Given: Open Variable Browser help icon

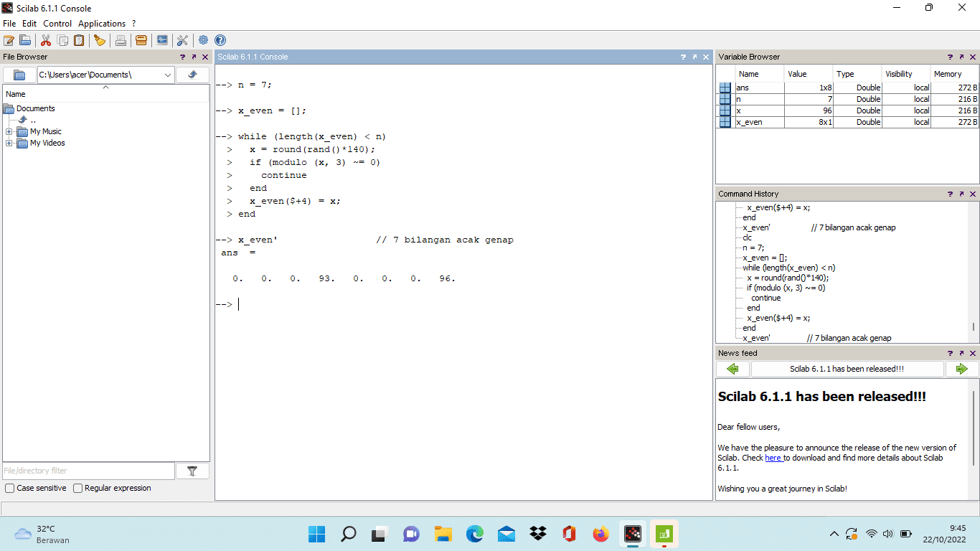Looking at the screenshot, I should (950, 57).
